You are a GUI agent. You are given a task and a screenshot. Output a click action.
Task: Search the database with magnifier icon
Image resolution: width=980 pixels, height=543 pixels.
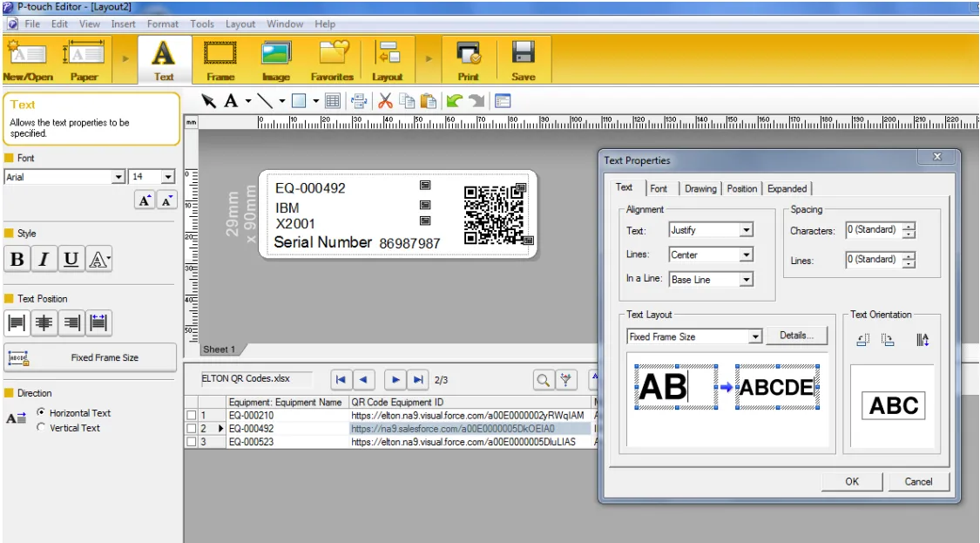click(x=543, y=380)
